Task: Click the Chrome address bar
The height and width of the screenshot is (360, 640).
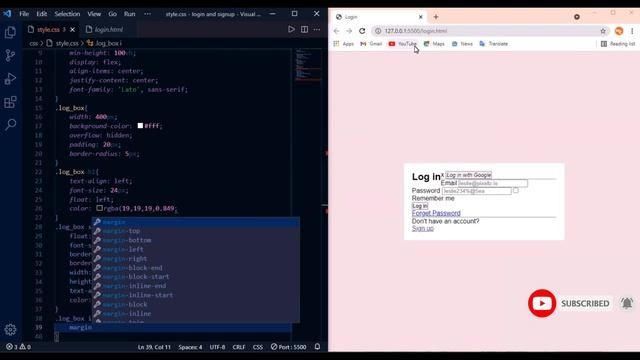Action: point(490,31)
